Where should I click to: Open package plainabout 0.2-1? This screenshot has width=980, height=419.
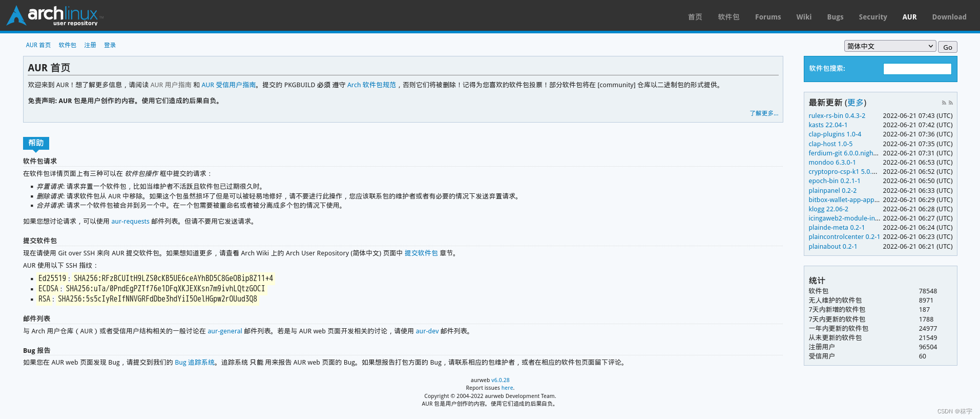coord(833,247)
